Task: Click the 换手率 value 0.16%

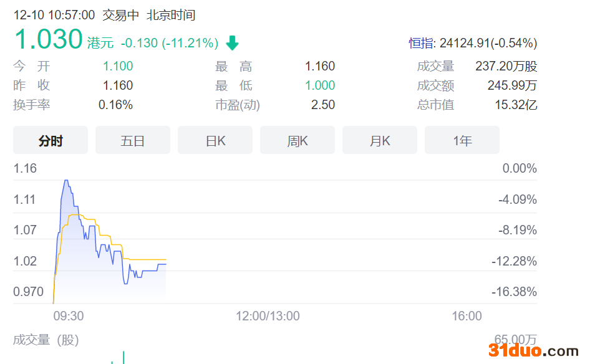Action: click(x=115, y=105)
